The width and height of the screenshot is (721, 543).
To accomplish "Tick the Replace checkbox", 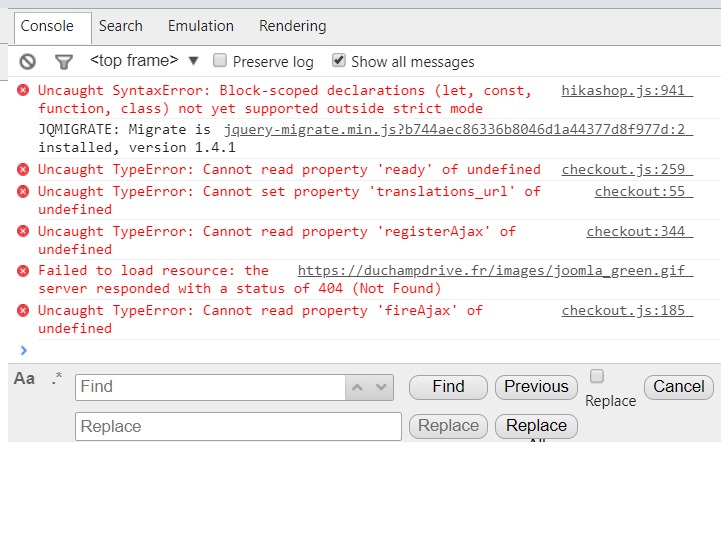I will (597, 376).
